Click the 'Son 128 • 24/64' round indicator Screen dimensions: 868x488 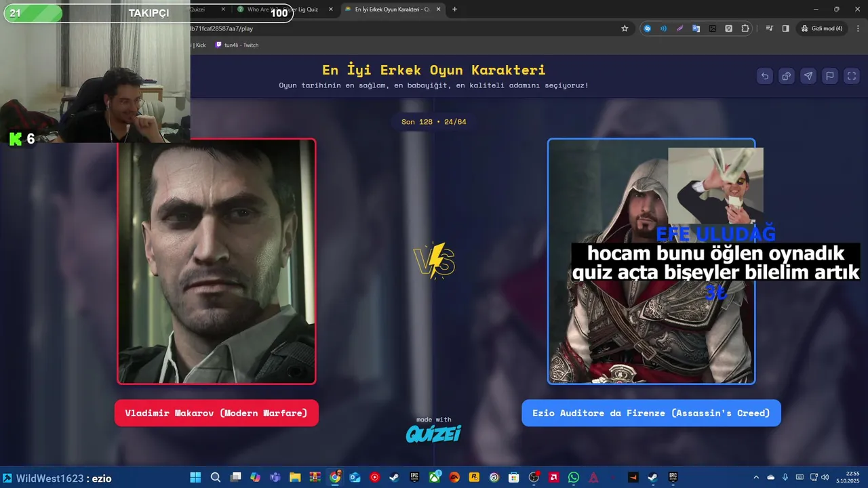tap(434, 122)
